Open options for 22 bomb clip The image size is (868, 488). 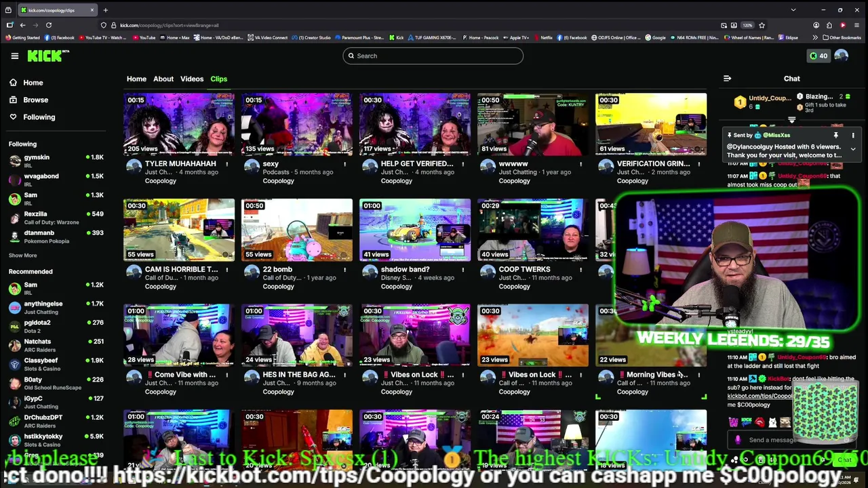click(344, 270)
